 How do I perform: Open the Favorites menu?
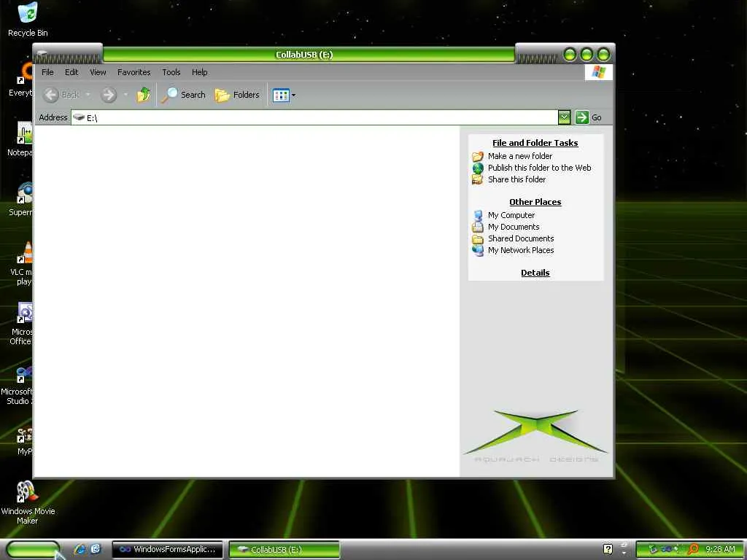[x=134, y=72]
